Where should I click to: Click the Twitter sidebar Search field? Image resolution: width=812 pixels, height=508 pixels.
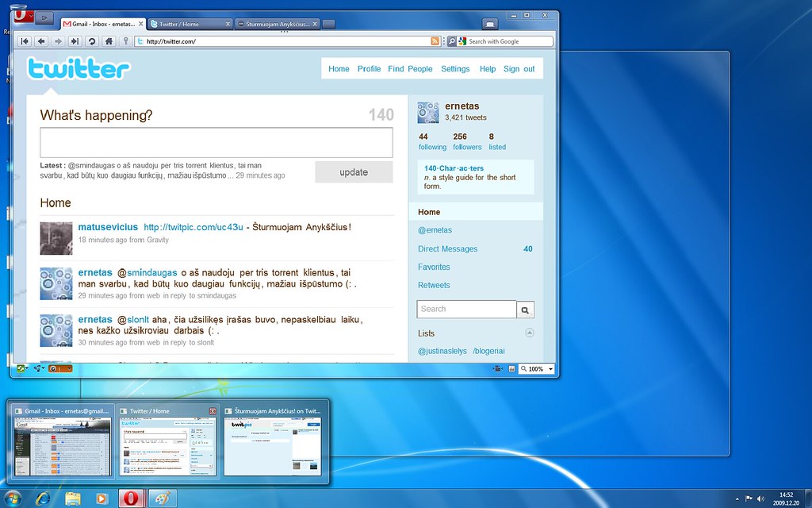point(466,309)
